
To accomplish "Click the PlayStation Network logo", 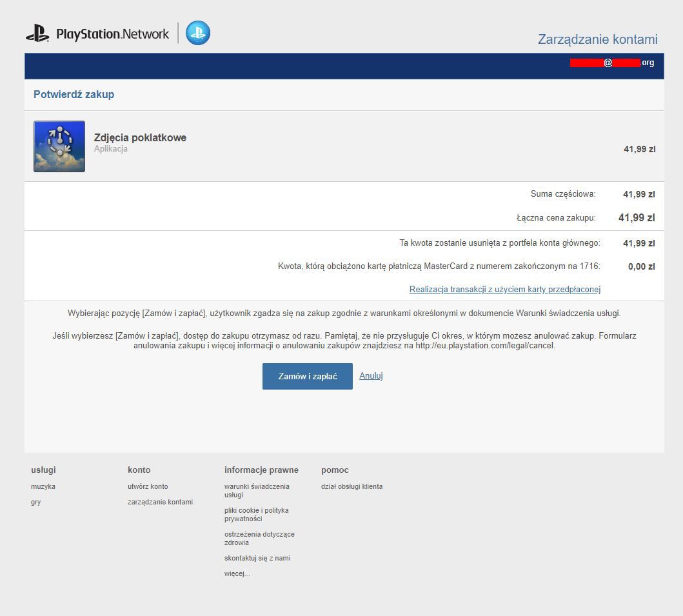I will (x=98, y=34).
